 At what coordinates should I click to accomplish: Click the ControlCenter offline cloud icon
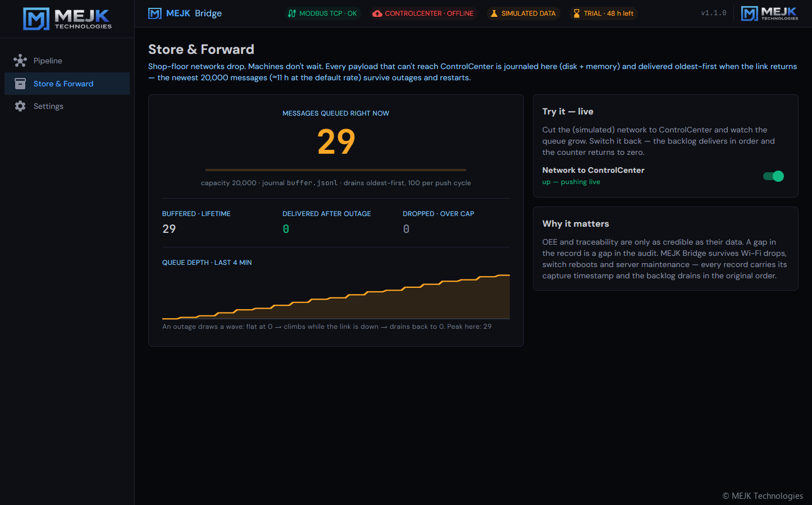coord(377,13)
